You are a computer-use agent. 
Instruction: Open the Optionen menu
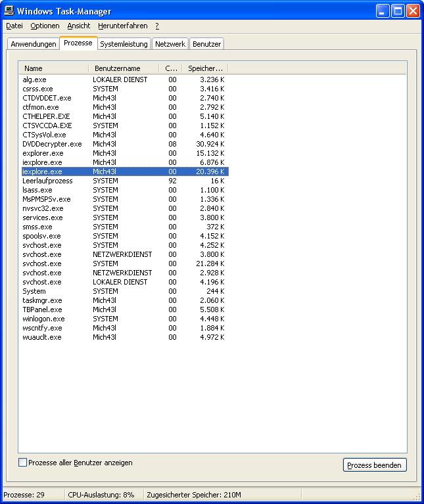(45, 26)
